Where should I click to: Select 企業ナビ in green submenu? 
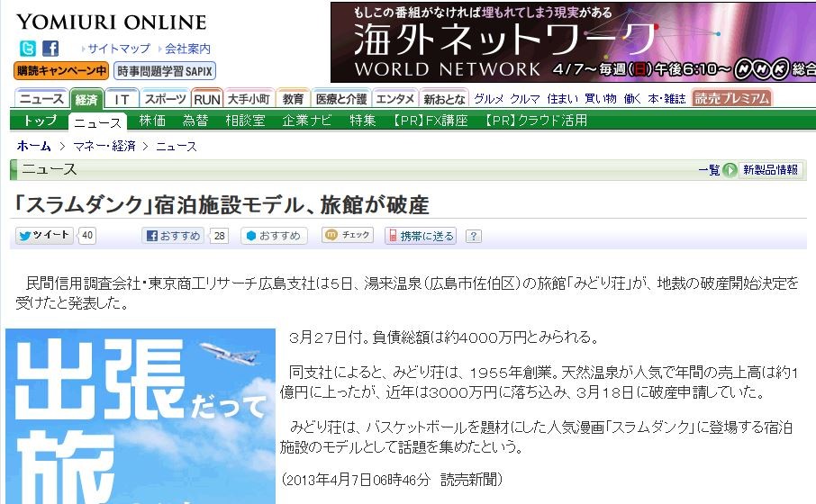point(306,121)
